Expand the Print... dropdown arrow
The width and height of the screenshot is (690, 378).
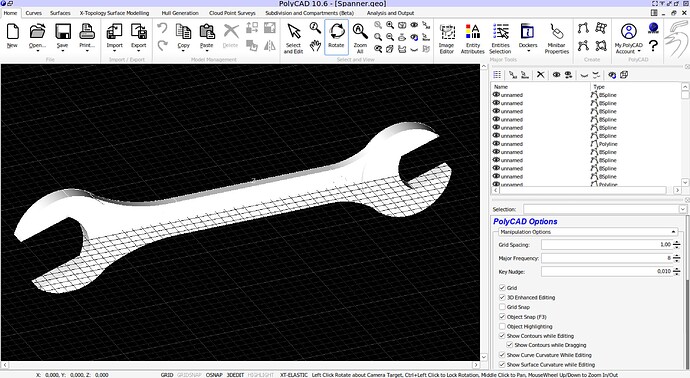[87, 51]
